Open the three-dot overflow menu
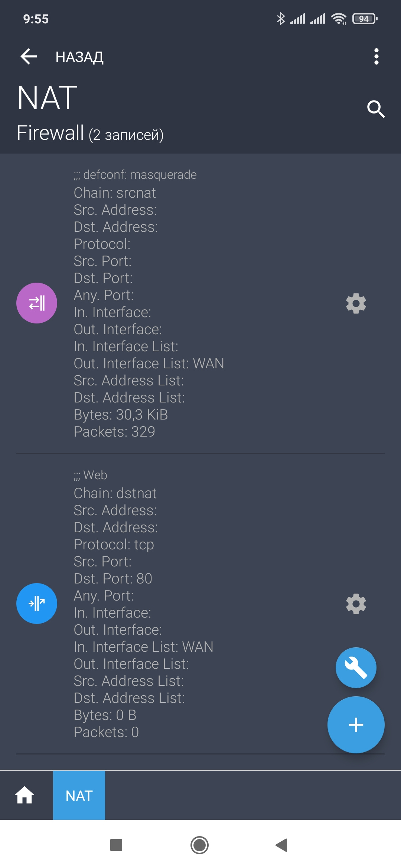 tap(376, 57)
